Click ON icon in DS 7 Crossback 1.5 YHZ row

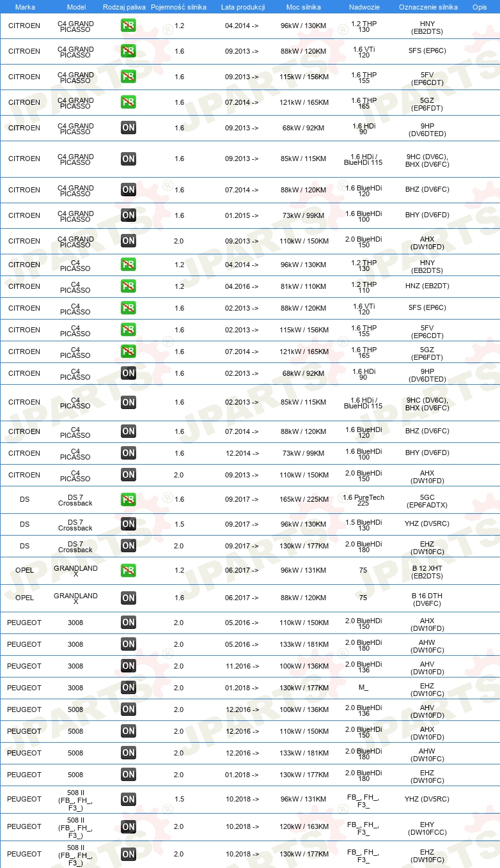coord(129,524)
